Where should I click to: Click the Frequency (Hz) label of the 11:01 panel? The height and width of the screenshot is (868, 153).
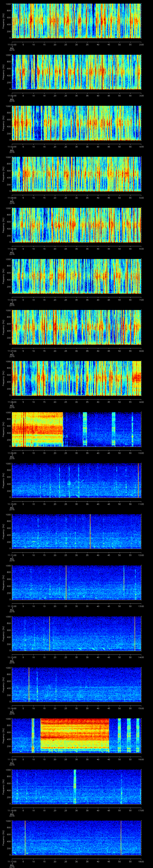pos(3,21)
